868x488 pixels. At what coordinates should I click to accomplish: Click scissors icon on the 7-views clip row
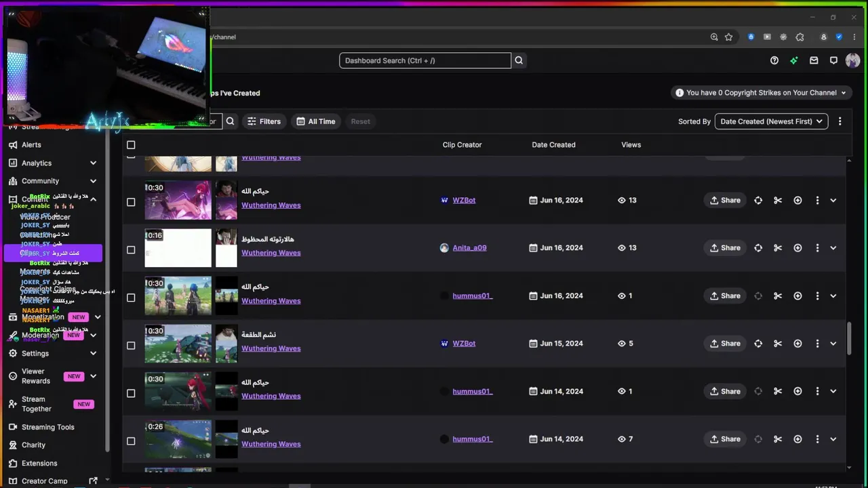point(778,439)
